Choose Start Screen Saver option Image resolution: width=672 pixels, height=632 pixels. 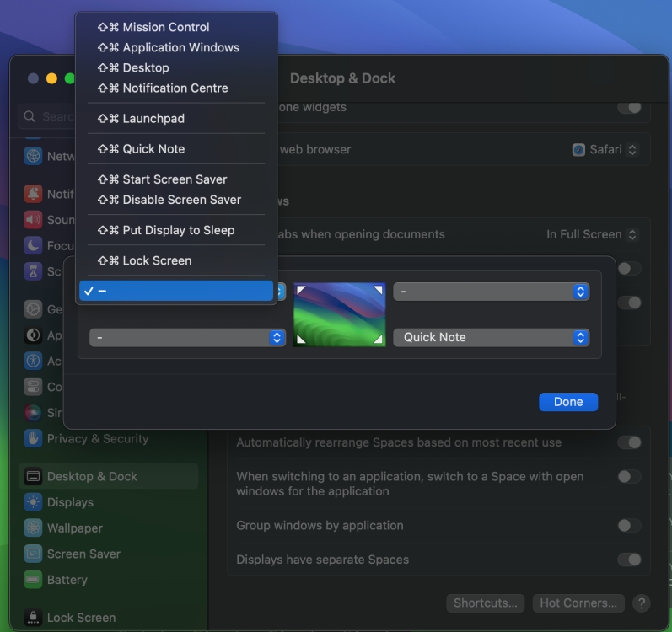pyautogui.click(x=176, y=179)
